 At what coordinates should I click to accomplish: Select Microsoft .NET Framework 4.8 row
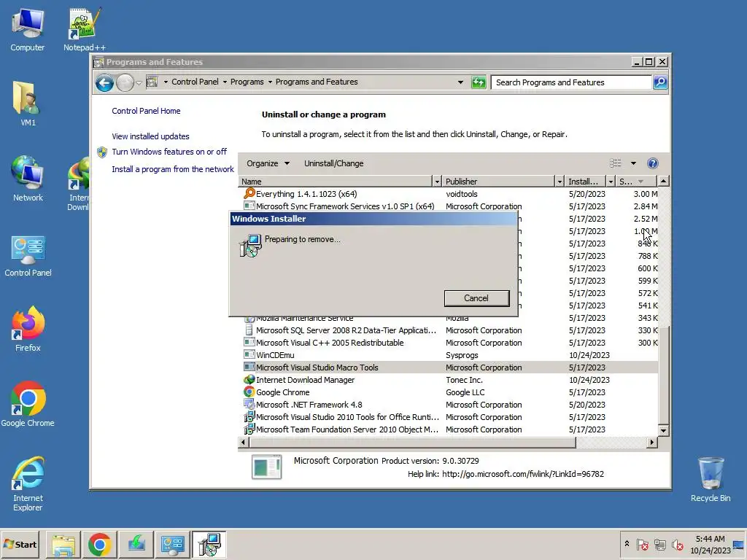449,404
